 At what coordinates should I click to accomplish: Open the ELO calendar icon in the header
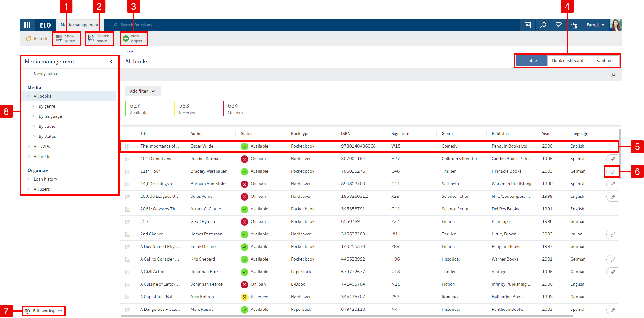(x=528, y=25)
